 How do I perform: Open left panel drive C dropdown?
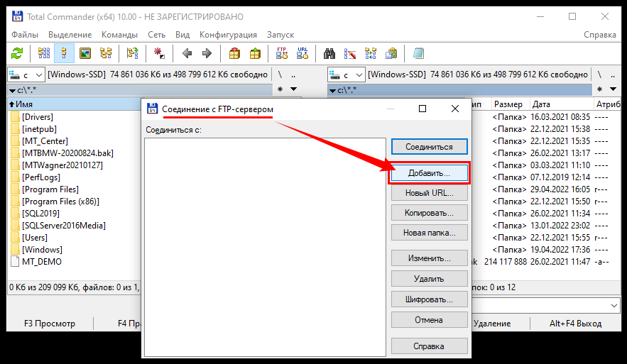[x=26, y=75]
